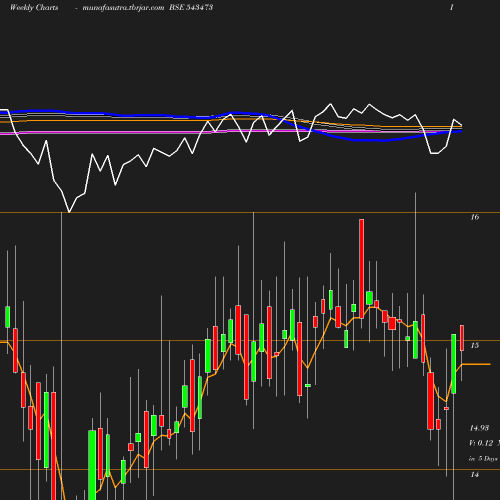This screenshot has height=500, width=500.
Task: Click the 'Weekly Charts' title text
Action: pos(34,8)
